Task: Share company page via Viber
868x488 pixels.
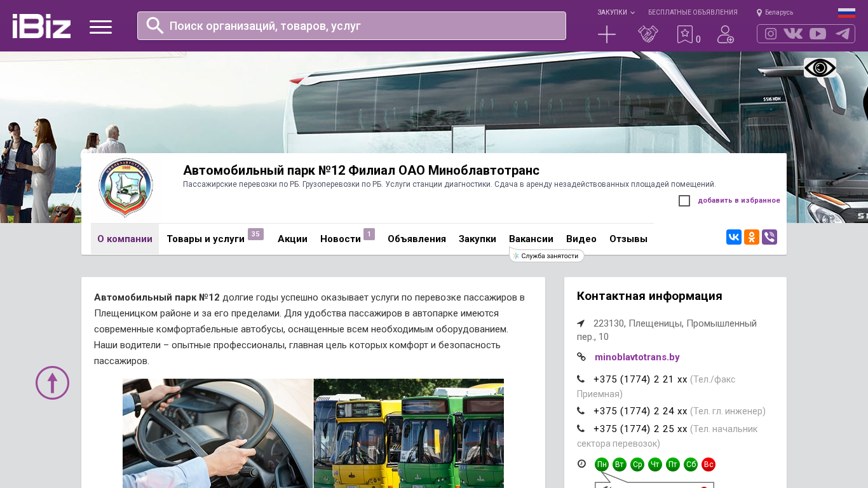Action: [x=770, y=237]
